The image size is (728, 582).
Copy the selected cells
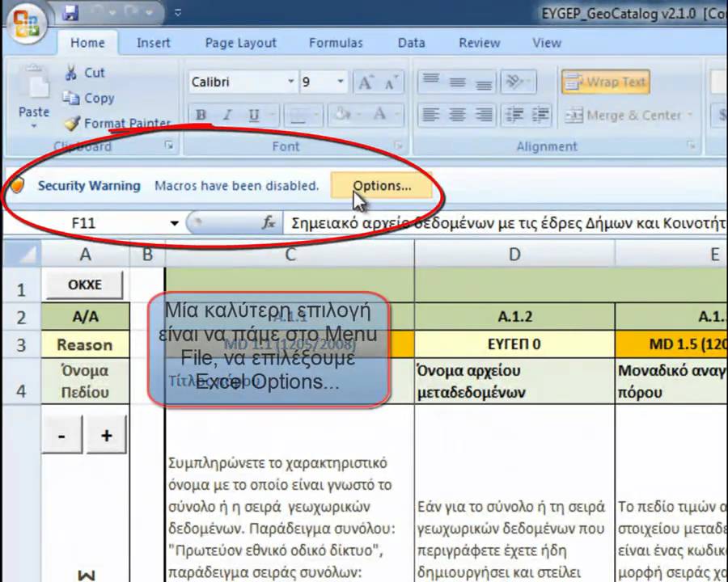coord(88,98)
